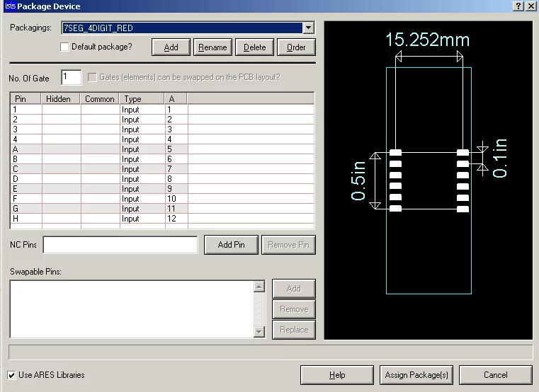Toggle the Default package checkbox
The height and width of the screenshot is (392, 539).
point(65,47)
